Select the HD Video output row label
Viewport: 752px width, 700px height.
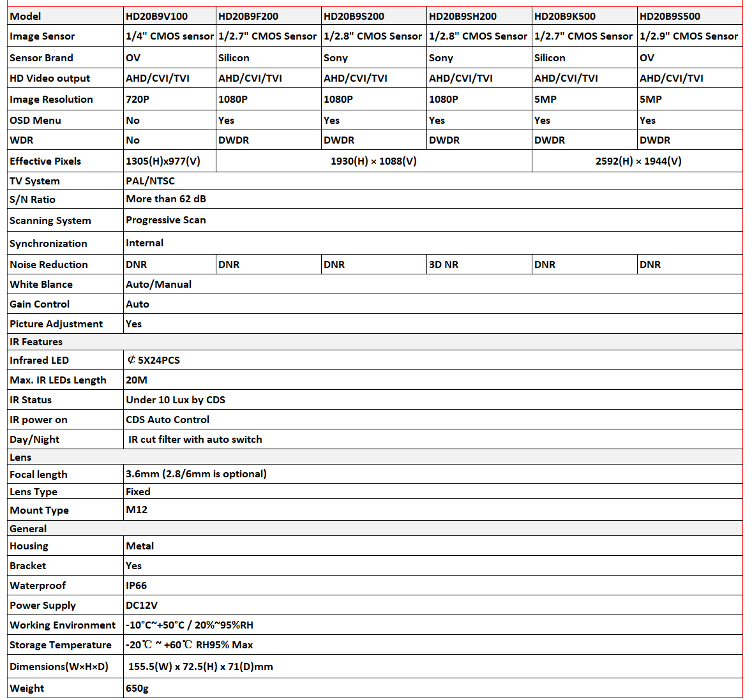50,78
